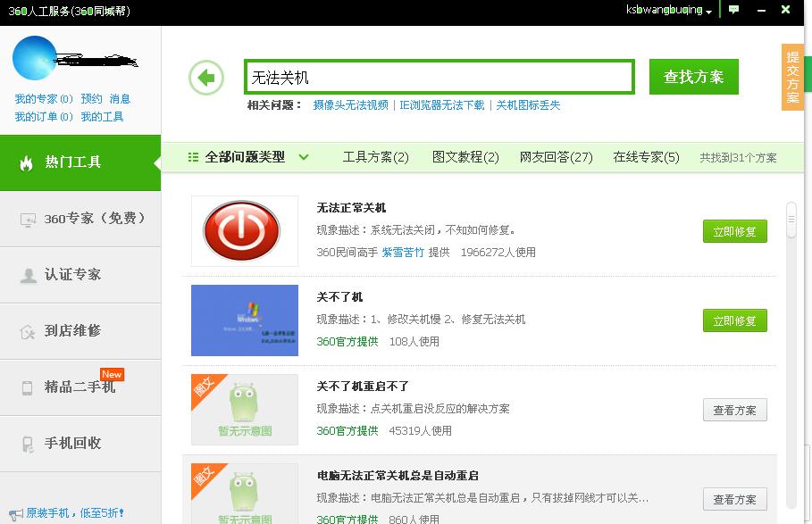
Task: Open the 消息 link
Action: pyautogui.click(x=120, y=99)
